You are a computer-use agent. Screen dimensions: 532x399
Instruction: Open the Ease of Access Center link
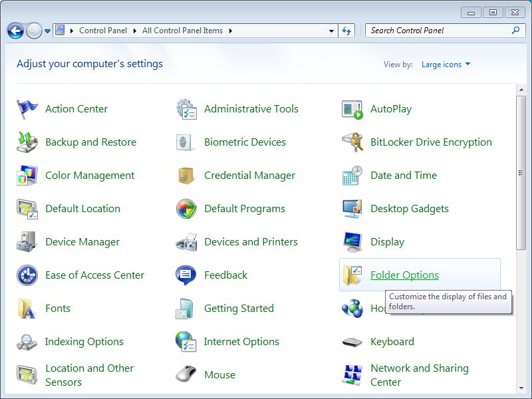94,275
